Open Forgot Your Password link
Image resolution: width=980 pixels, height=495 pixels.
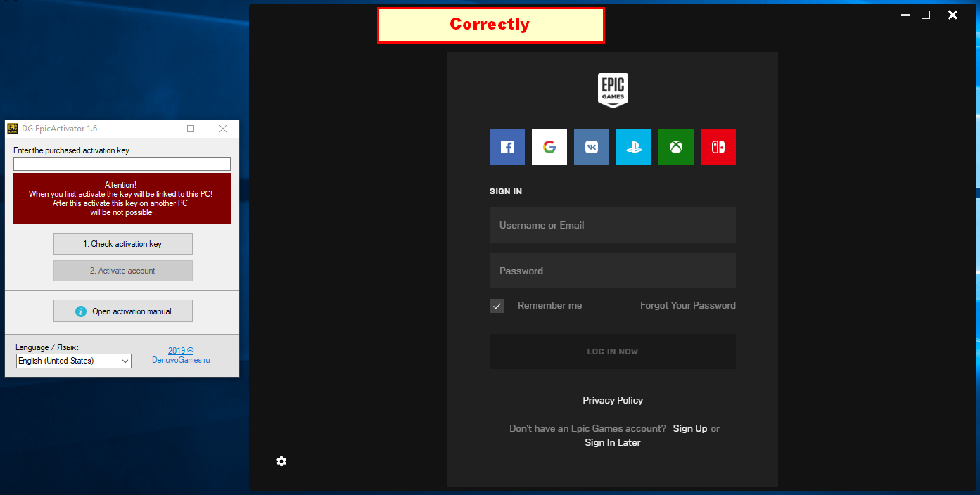[x=688, y=305]
